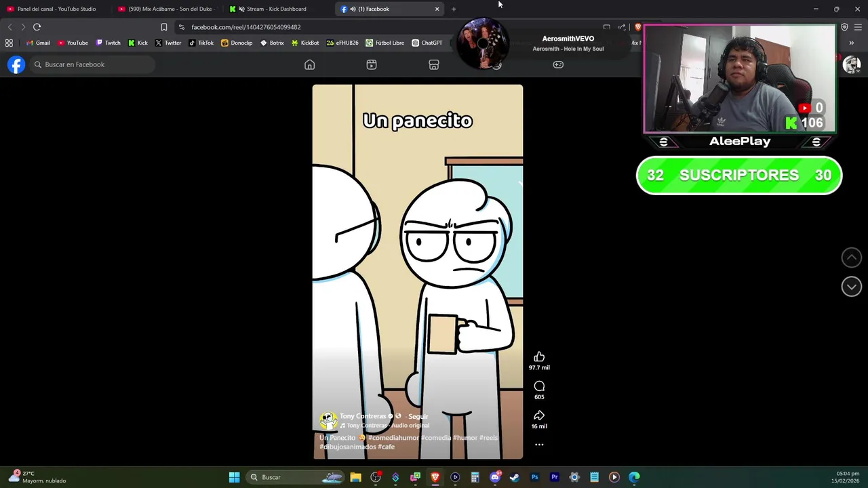Viewport: 868px width, 488px height.
Task: Open the weather widget 27°C
Action: coord(37,477)
